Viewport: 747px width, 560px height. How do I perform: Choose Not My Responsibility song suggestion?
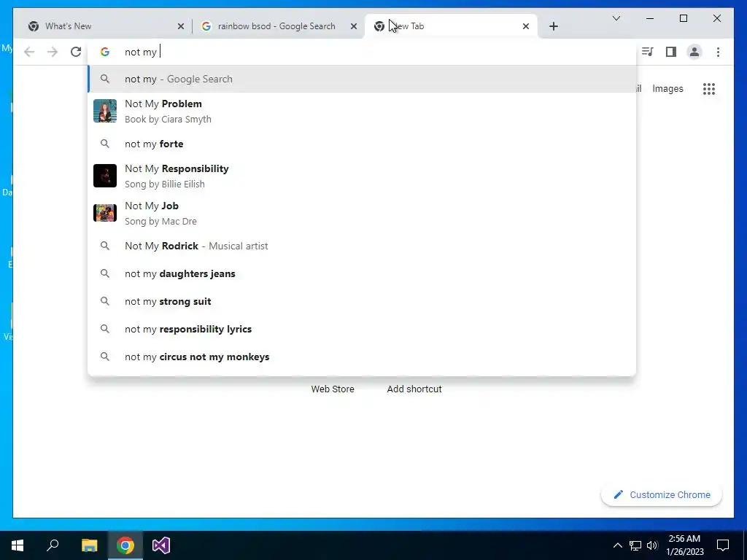(x=362, y=176)
